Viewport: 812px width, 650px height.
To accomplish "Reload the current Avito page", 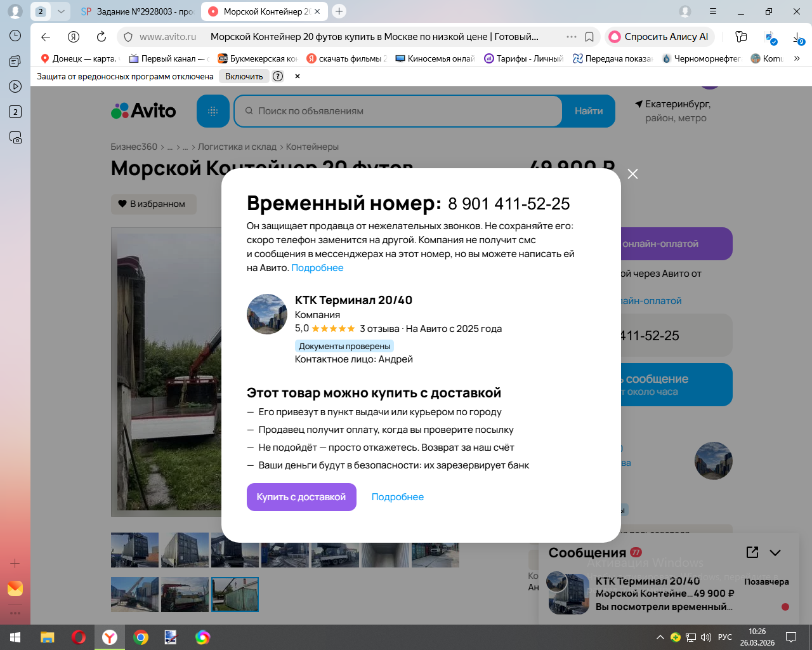I will tap(101, 37).
